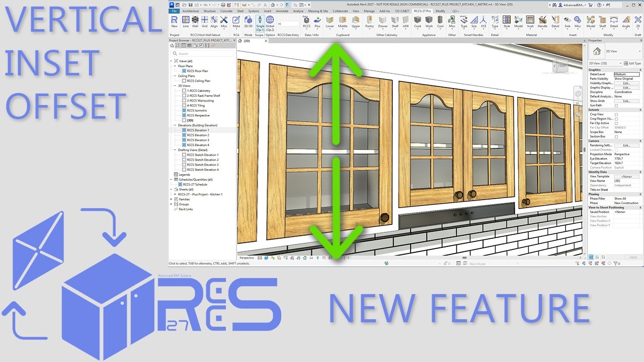Expand the Families tree node
Image resolution: width=644 pixels, height=362 pixels.
pyautogui.click(x=172, y=199)
